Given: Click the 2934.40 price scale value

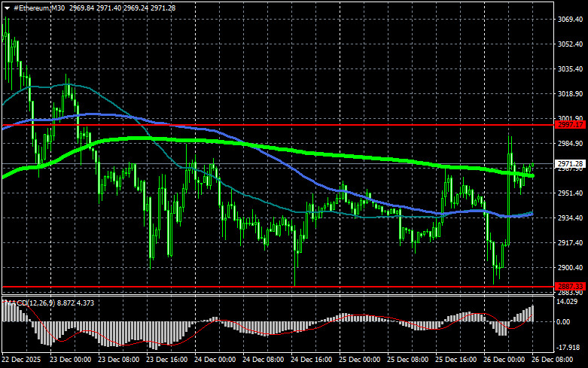Looking at the screenshot, I should (x=571, y=217).
